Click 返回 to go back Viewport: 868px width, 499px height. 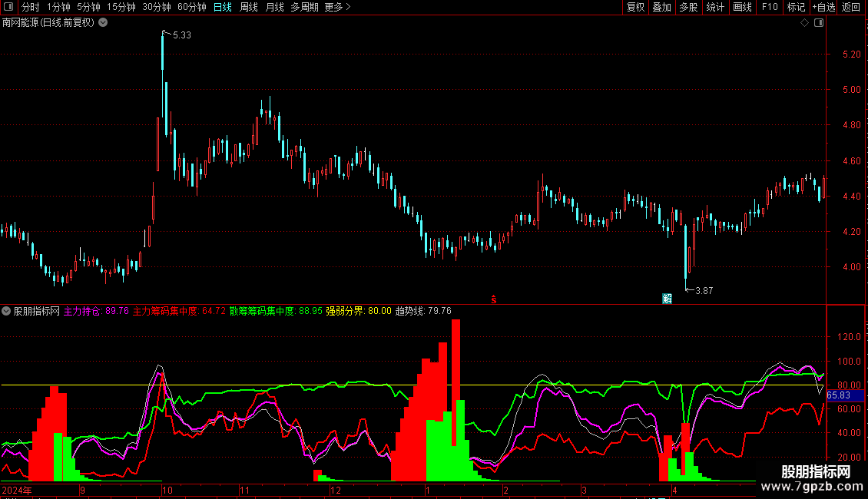(x=850, y=7)
